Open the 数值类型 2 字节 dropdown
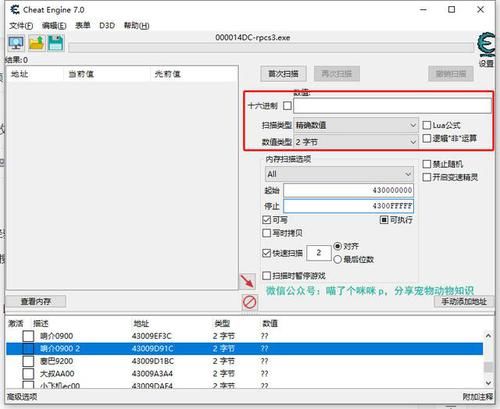 tap(356, 142)
